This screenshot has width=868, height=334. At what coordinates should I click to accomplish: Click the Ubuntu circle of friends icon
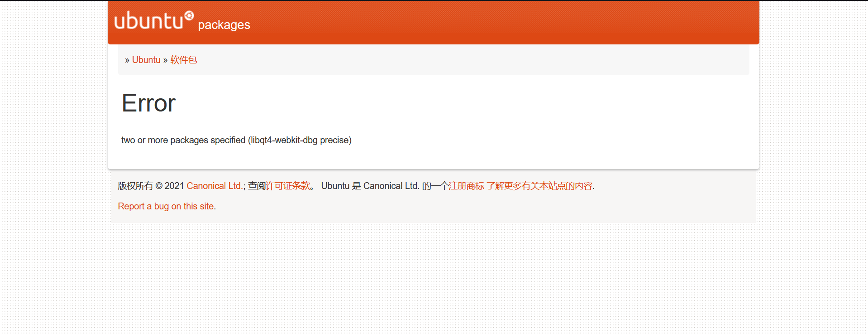click(x=189, y=16)
